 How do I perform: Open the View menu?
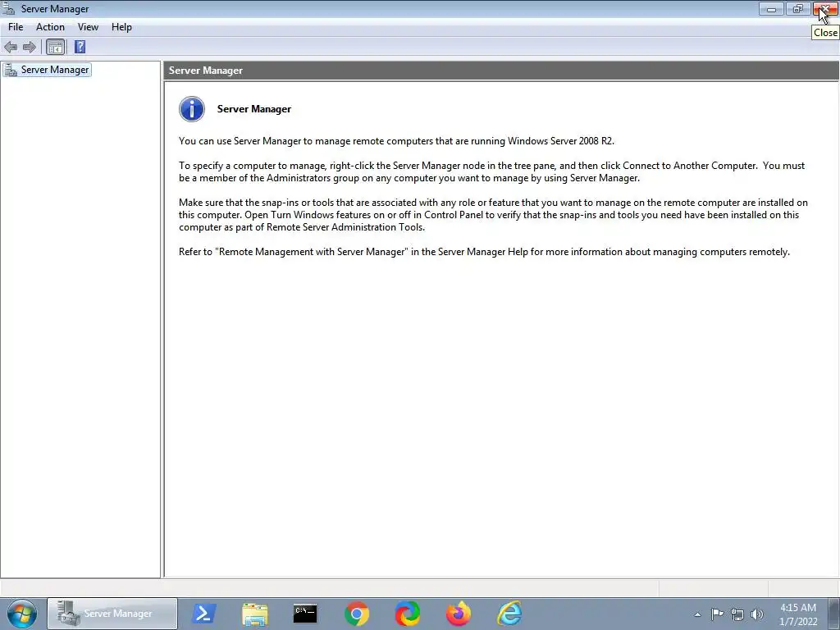(88, 27)
